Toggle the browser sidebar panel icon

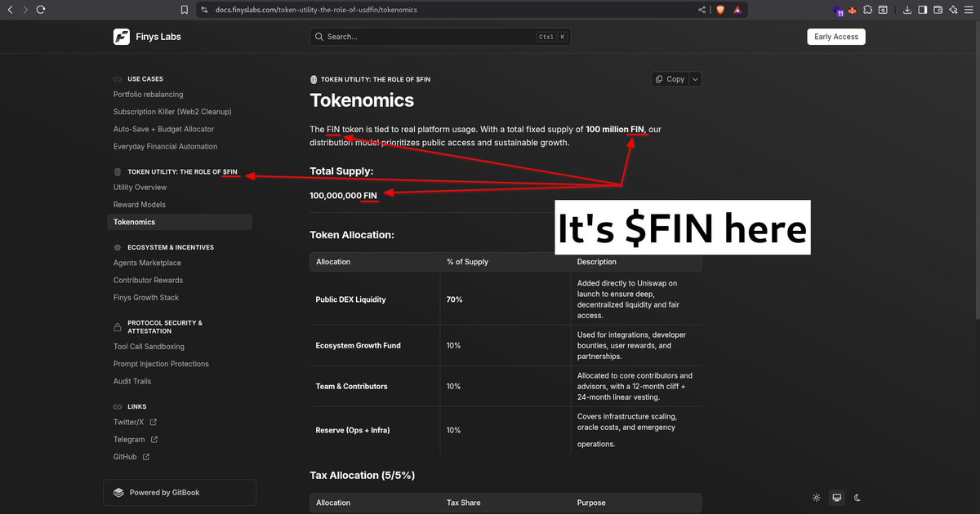point(923,10)
